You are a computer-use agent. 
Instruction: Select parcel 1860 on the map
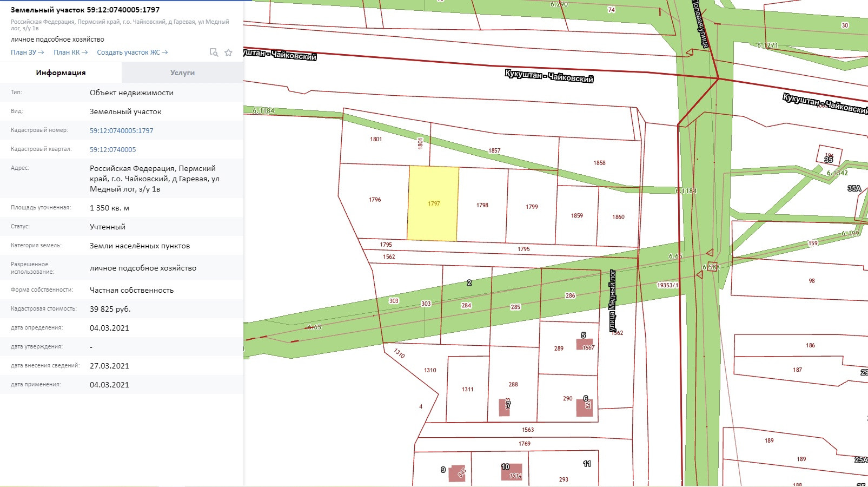[618, 217]
